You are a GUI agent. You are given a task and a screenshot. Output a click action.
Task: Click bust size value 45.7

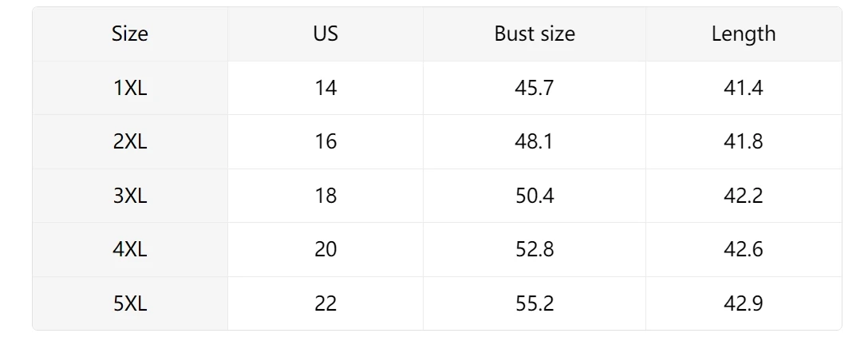tap(535, 88)
